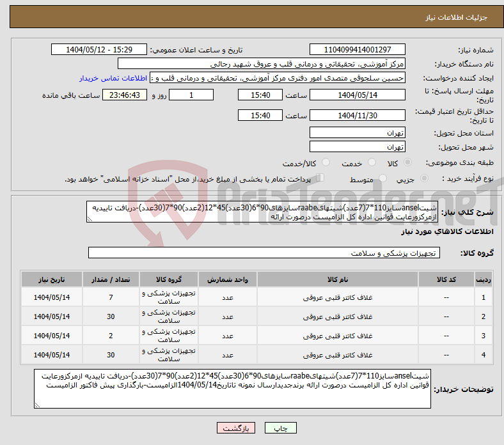The width and height of the screenshot is (504, 445).
Task: Click the اطلاعات کالاهای مورد نیاز section title
Action: 447,231
